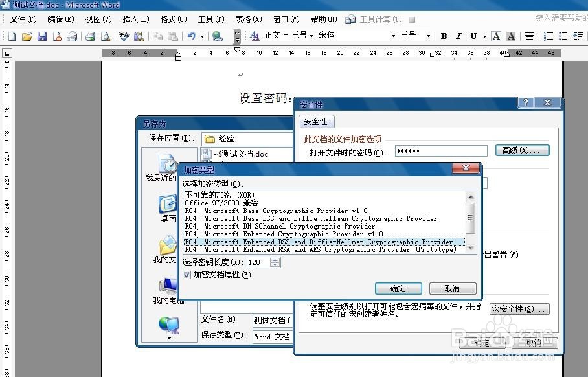Adjust key length with the spinner arrows
Screen dimensions: 588x377
(275, 262)
